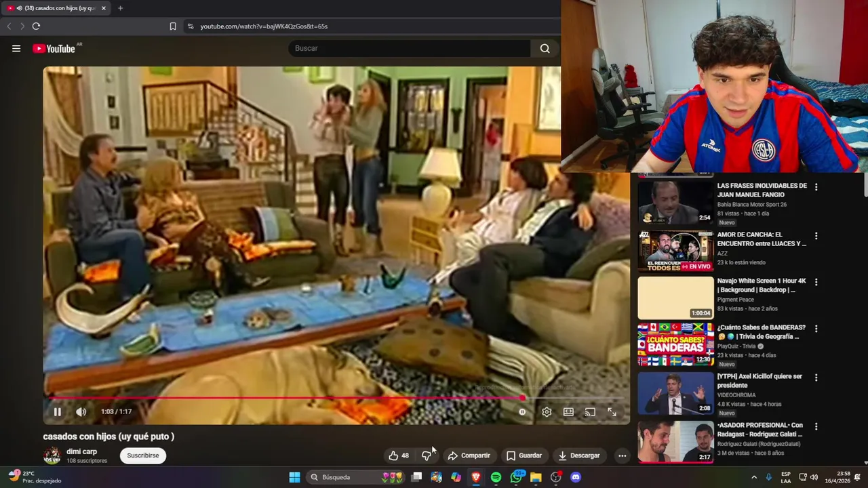The width and height of the screenshot is (868, 488).
Task: Open File Explorer from the taskbar
Action: (536, 477)
